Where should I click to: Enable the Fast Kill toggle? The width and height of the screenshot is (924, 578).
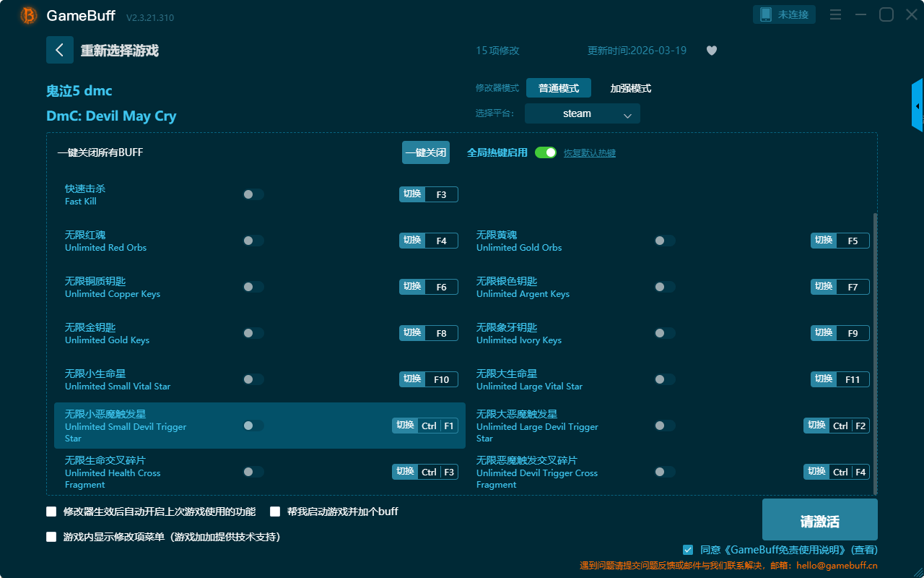(253, 194)
